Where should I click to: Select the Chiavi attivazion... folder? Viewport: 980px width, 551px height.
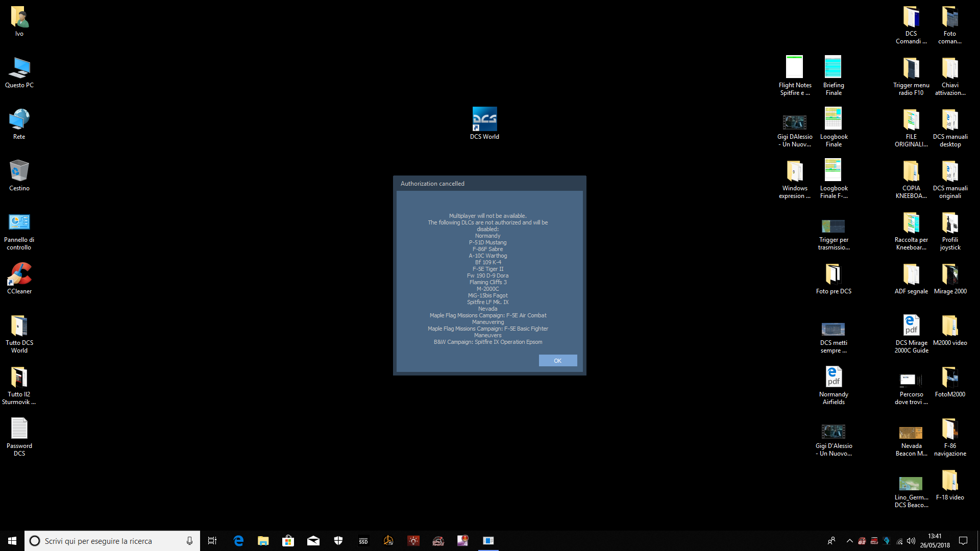coord(950,77)
